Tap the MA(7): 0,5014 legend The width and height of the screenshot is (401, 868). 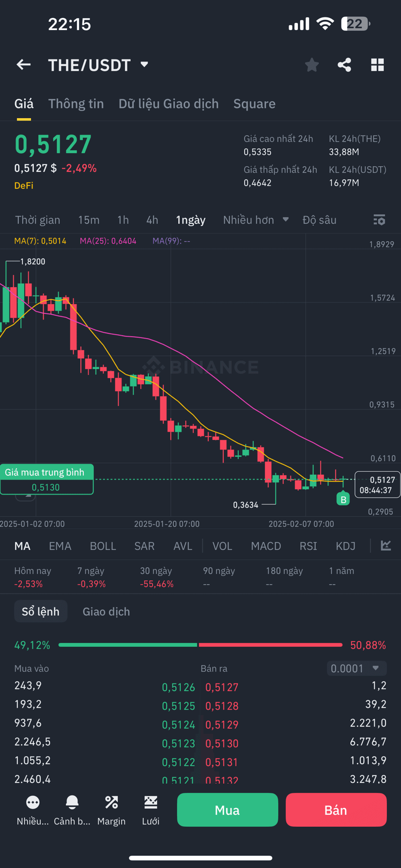click(40, 241)
